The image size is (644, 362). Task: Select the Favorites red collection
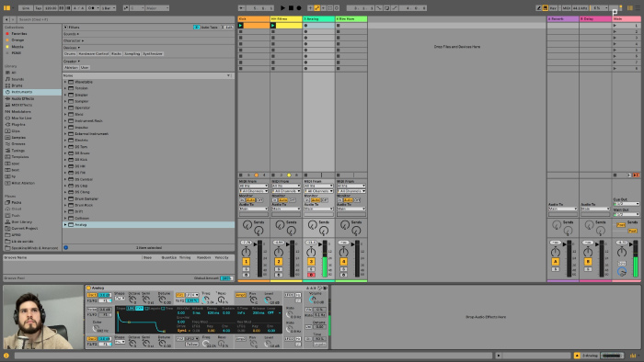[19, 34]
